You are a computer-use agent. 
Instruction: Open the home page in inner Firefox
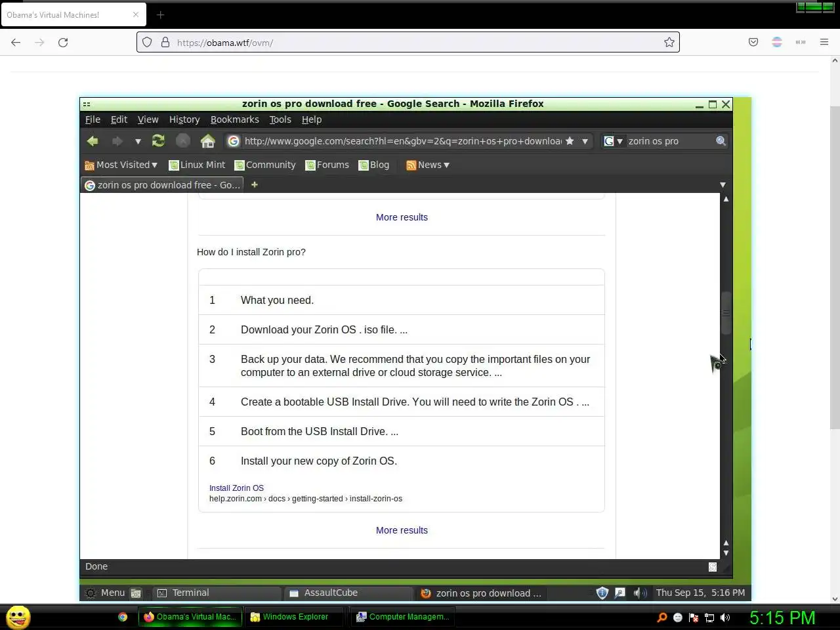point(208,141)
